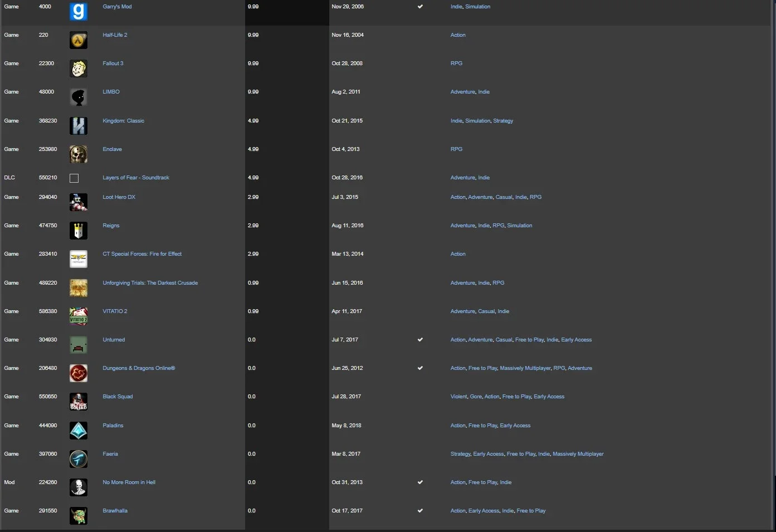The image size is (776, 532).
Task: Open the Unforgiving Trials: The Darkest Crusade link
Action: click(x=150, y=283)
